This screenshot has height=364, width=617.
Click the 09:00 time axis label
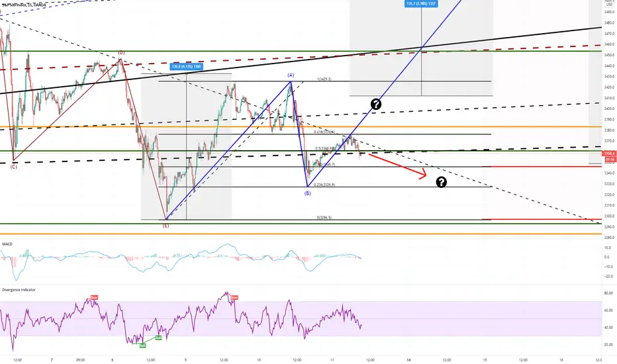point(80,359)
